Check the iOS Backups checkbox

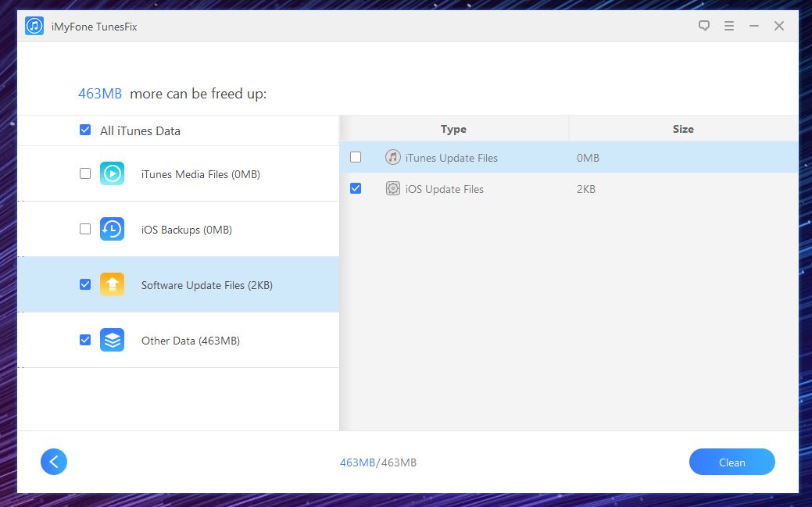click(x=85, y=229)
